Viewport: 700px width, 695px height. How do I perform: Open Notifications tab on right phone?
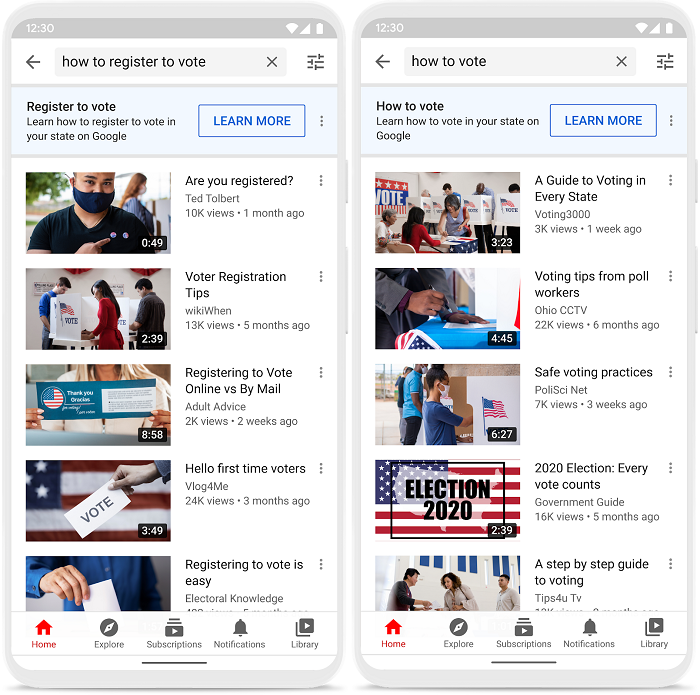pos(589,633)
